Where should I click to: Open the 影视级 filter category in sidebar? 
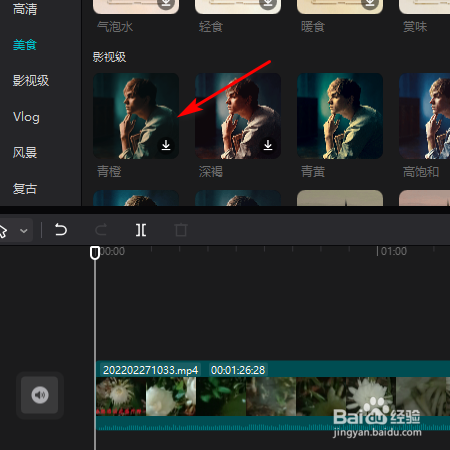pos(31,81)
